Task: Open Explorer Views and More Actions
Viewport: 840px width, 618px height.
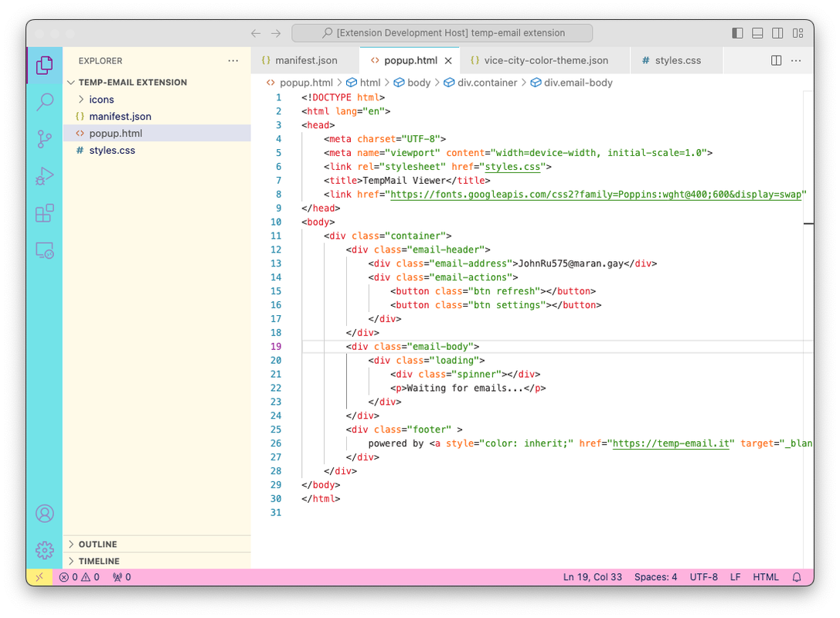Action: pyautogui.click(x=233, y=60)
